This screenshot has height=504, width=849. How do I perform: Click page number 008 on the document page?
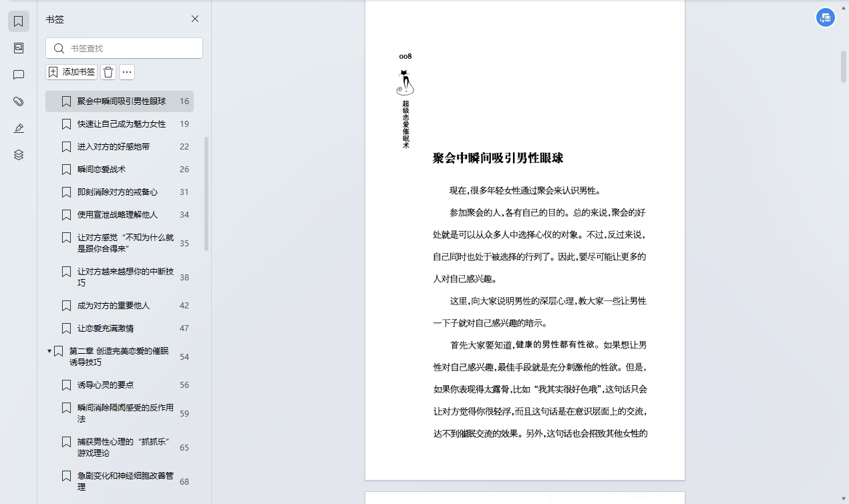(405, 56)
